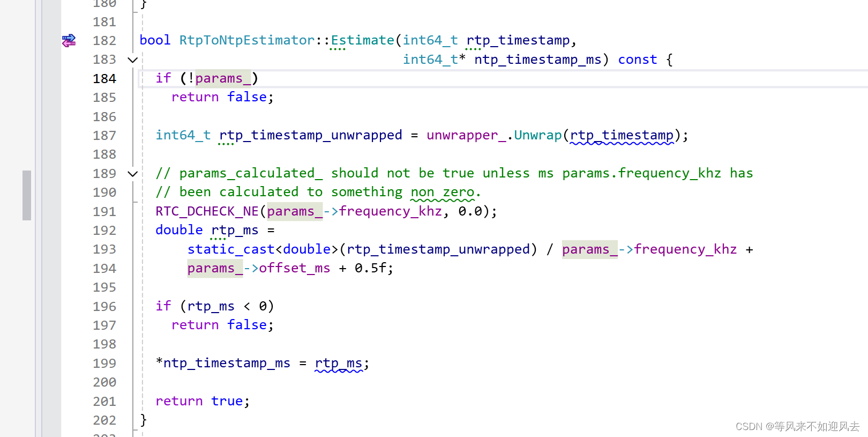Click 'rtp_timestamp' parameter on line 182
Viewport: 868px width, 437px height.
518,40
